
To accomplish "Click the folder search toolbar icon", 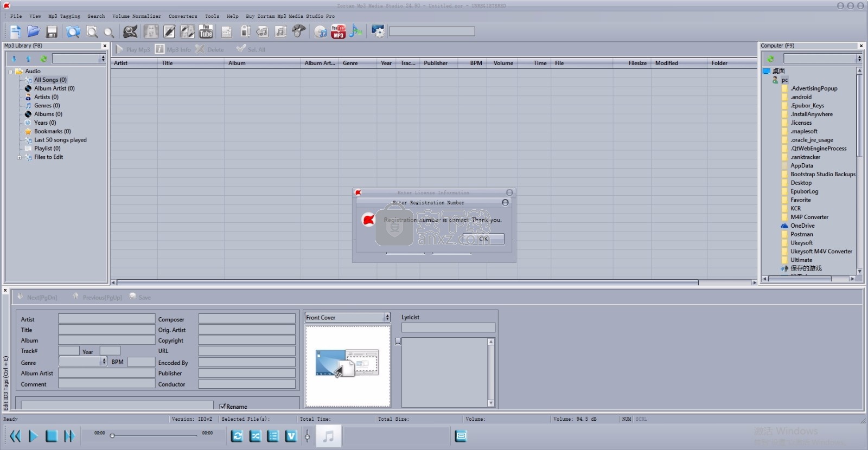I will coord(73,31).
